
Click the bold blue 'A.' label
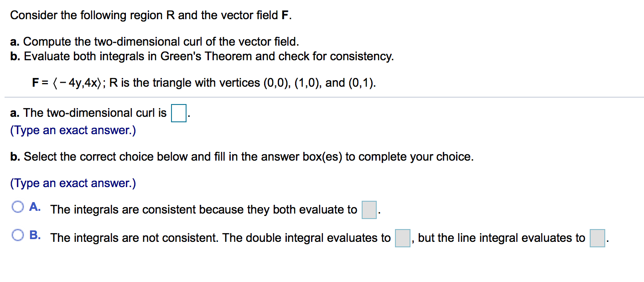point(35,207)
